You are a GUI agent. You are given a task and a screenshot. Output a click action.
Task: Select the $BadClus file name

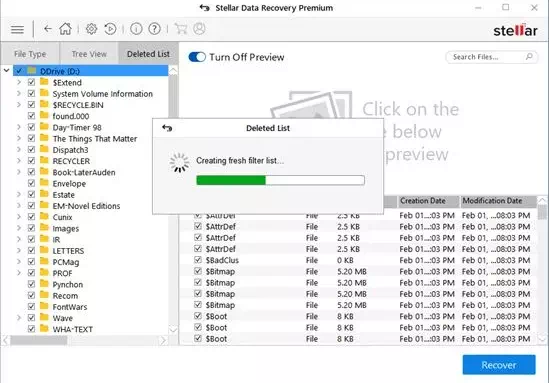[x=222, y=260]
